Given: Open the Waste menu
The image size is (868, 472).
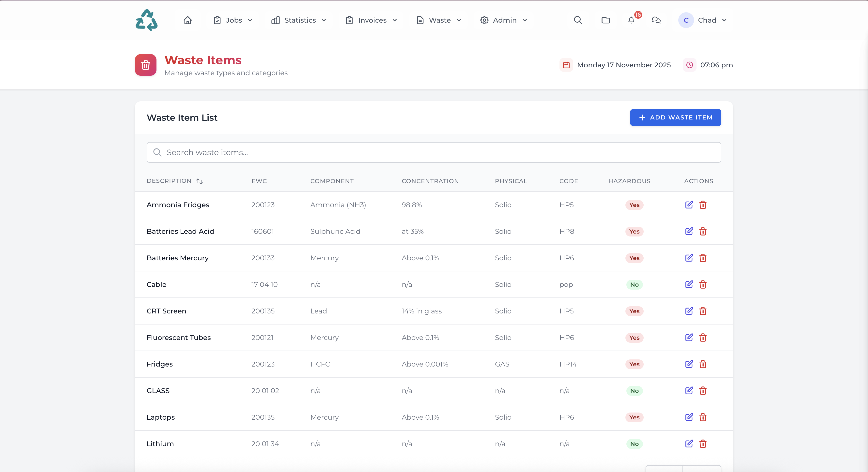Looking at the screenshot, I should tap(439, 20).
